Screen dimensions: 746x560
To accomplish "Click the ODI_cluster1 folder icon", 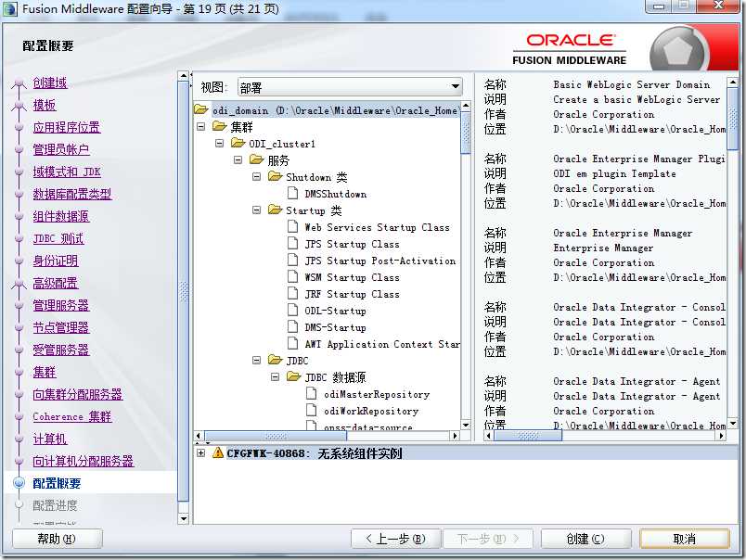I will point(238,143).
